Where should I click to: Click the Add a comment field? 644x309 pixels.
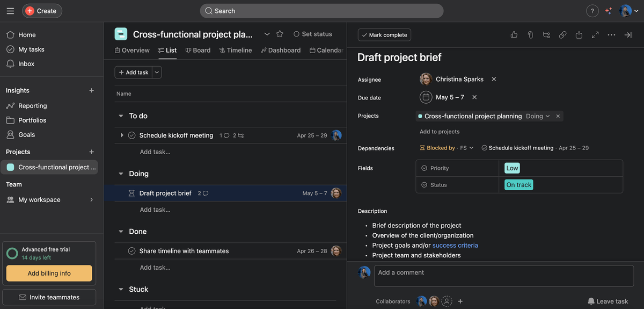[504, 273]
